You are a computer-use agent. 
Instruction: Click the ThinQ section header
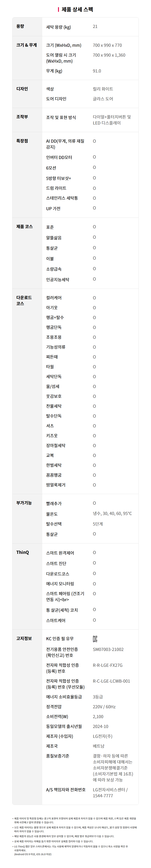(22, 552)
